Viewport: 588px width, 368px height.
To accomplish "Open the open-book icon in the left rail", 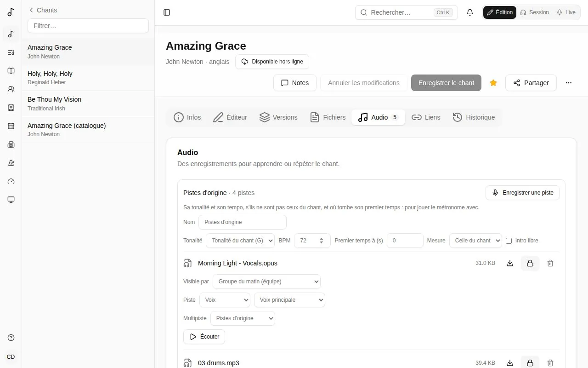I will click(x=11, y=71).
